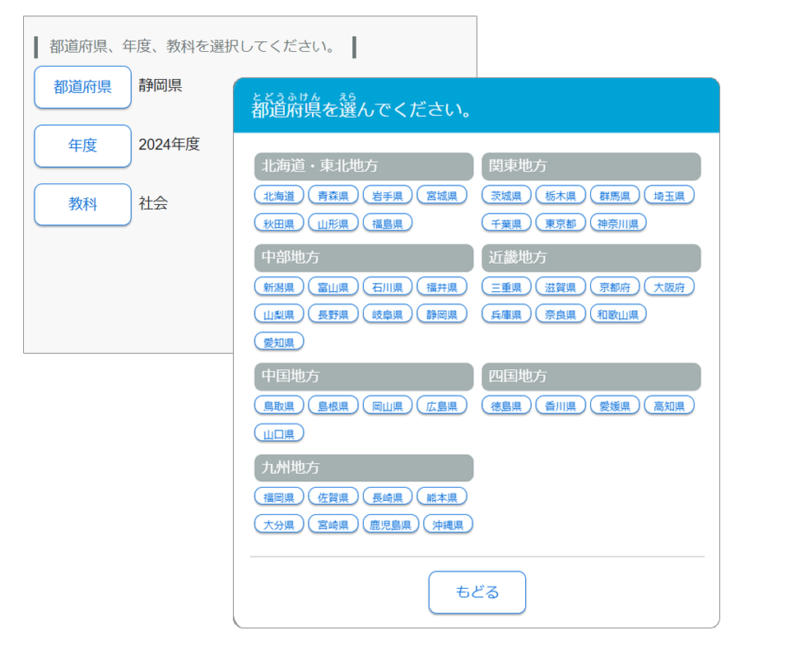Click the 九州地方 region header
The width and height of the screenshot is (800, 672).
(x=364, y=468)
